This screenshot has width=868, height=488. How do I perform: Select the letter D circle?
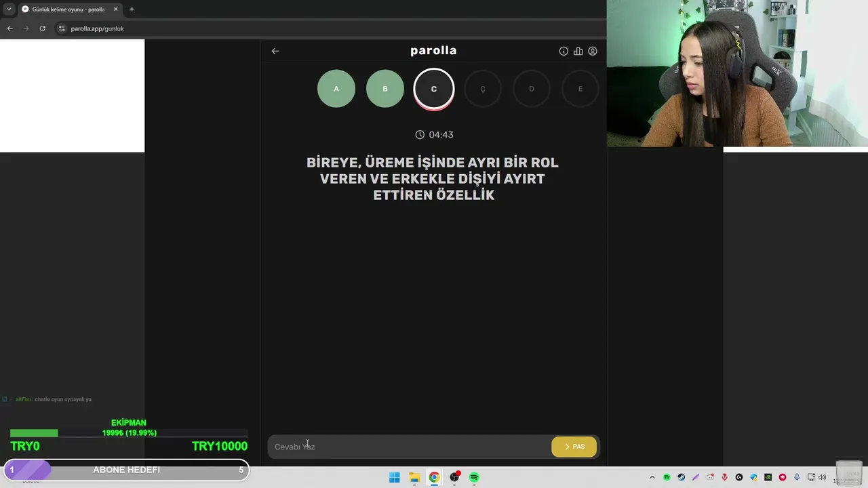[532, 89]
